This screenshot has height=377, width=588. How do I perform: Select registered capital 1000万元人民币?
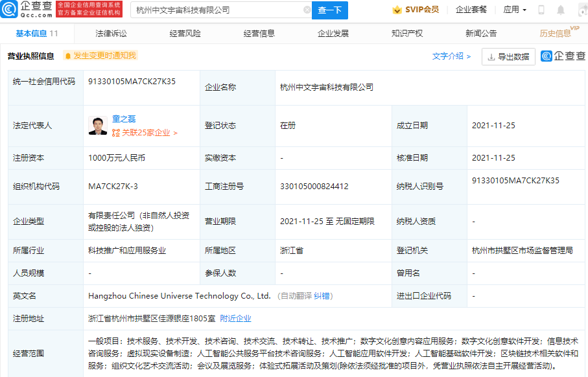(x=117, y=158)
